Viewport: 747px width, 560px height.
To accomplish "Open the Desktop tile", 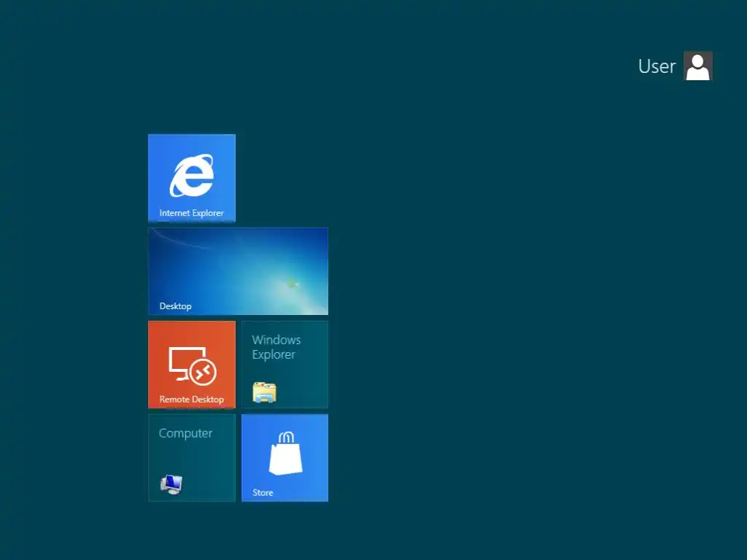I will click(x=239, y=271).
